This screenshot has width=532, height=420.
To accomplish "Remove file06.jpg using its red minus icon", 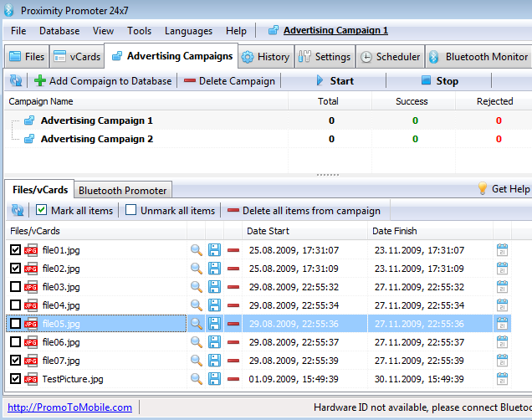I will click(233, 342).
